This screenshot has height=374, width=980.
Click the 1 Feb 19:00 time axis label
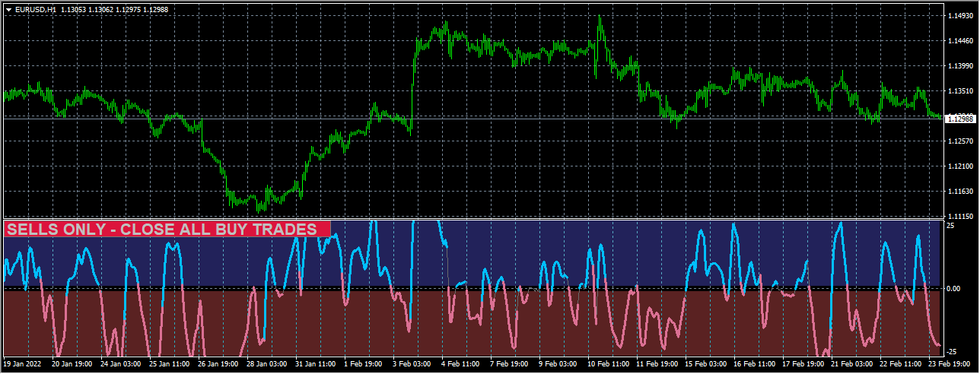tap(364, 363)
